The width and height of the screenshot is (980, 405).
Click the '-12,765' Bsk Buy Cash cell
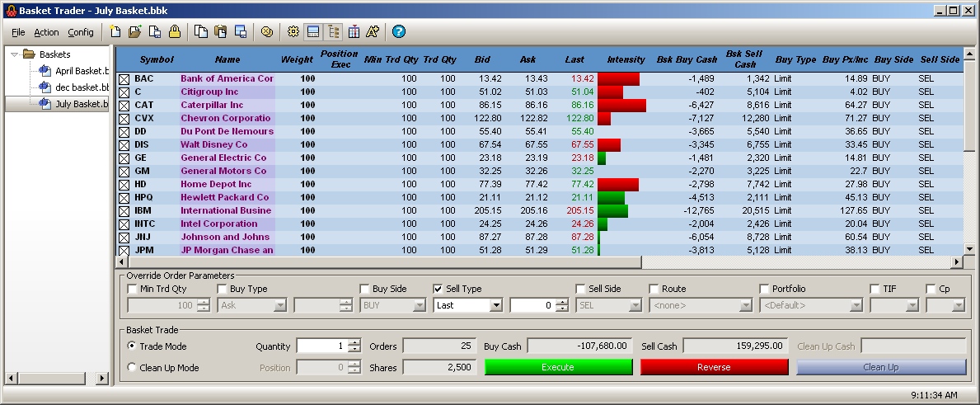701,210
